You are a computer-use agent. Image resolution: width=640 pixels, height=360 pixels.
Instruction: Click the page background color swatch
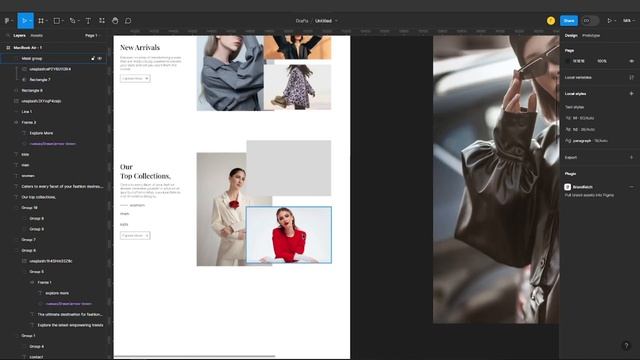coord(568,61)
